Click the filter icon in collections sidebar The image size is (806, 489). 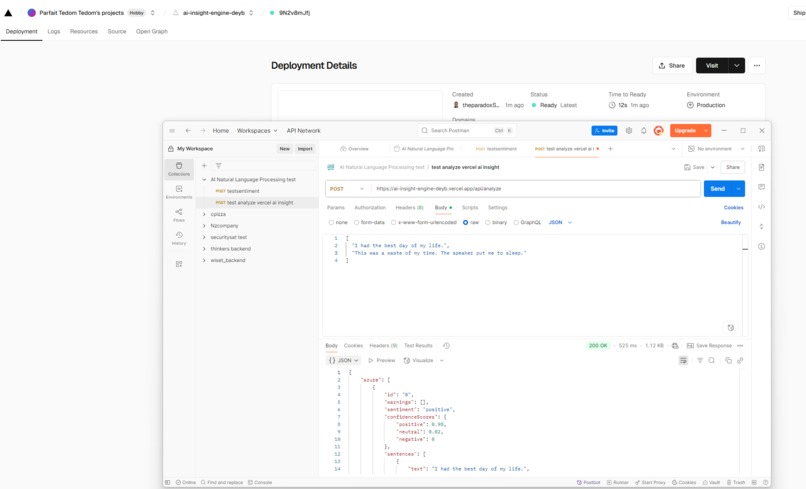(x=218, y=166)
